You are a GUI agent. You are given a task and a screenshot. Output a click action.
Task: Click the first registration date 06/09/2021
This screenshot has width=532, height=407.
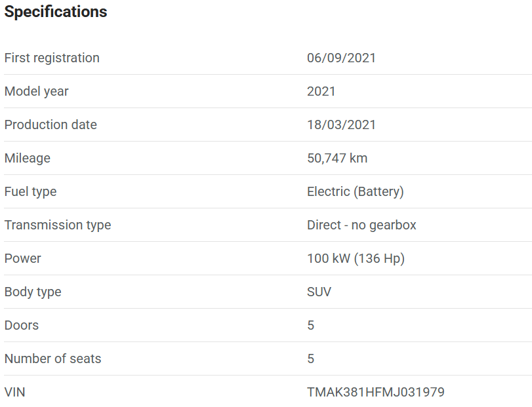pyautogui.click(x=341, y=58)
